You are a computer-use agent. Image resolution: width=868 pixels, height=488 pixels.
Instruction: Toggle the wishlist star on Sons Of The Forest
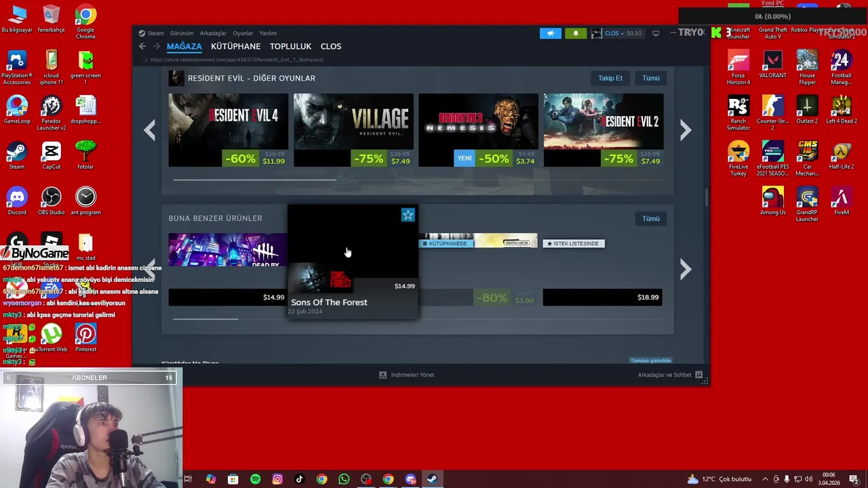408,215
